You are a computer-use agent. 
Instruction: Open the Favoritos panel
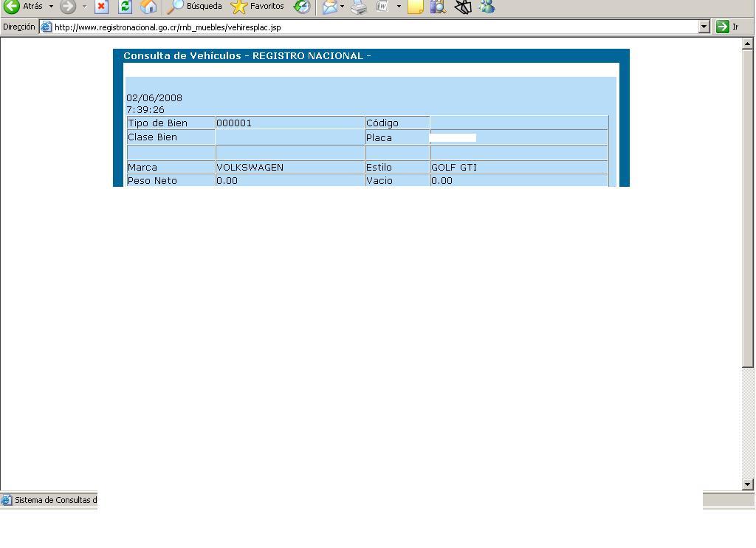[x=258, y=7]
